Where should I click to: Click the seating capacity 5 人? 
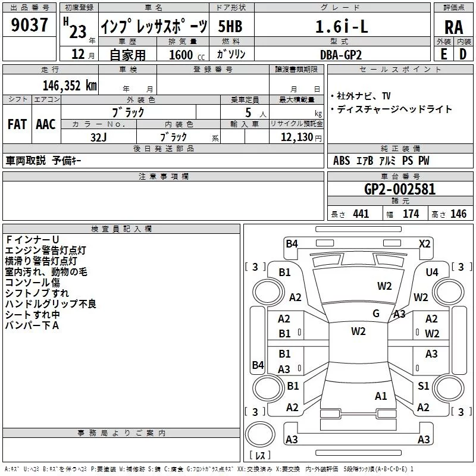(256, 113)
